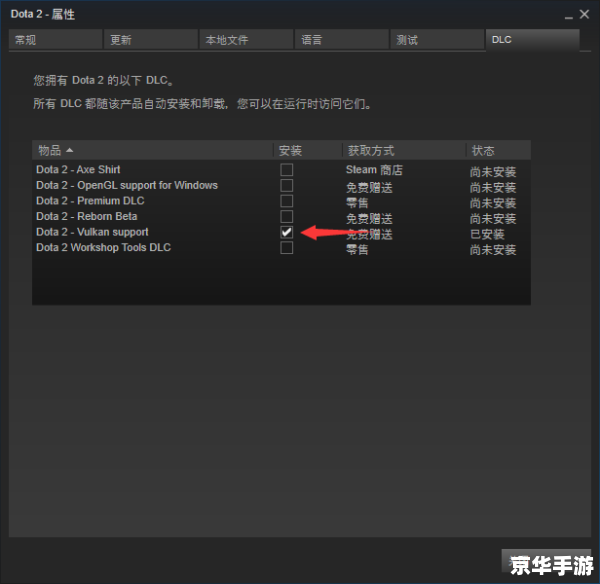Open the 测试 tab
This screenshot has width=600, height=584.
(437, 40)
